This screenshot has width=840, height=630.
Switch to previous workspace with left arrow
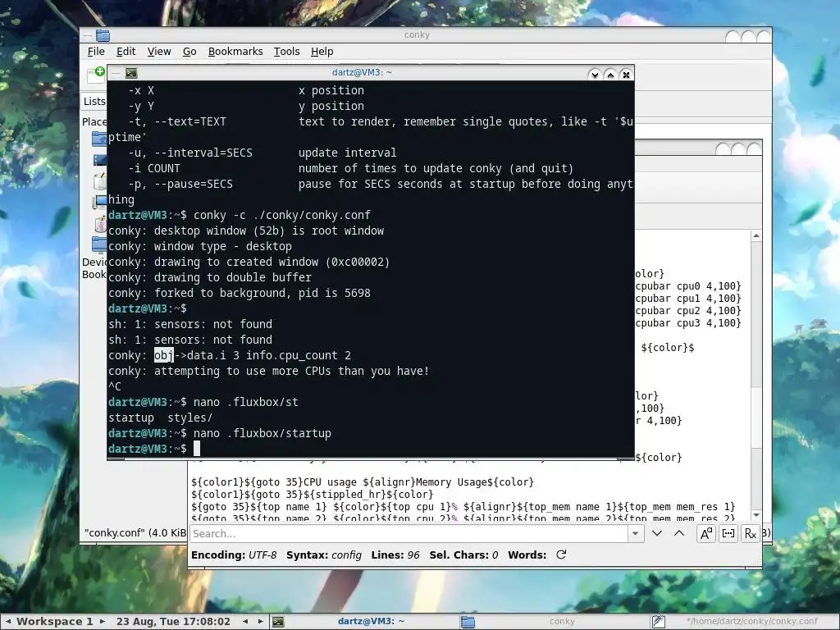point(8,622)
